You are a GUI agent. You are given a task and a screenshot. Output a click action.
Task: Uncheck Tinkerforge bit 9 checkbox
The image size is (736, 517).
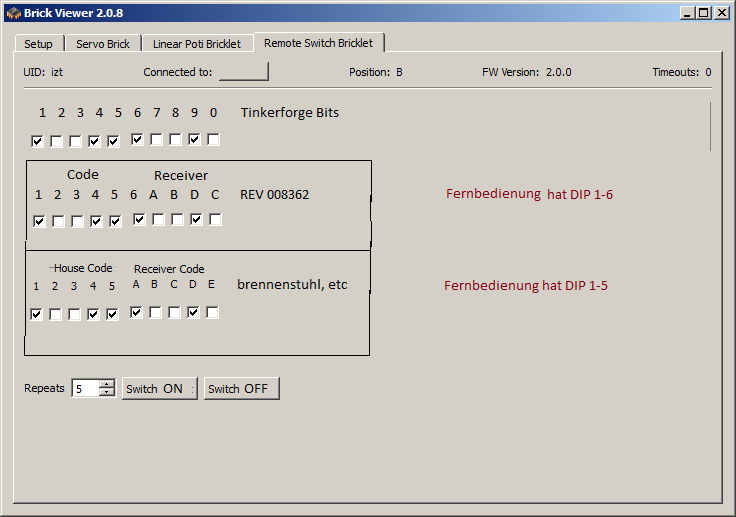click(x=194, y=139)
